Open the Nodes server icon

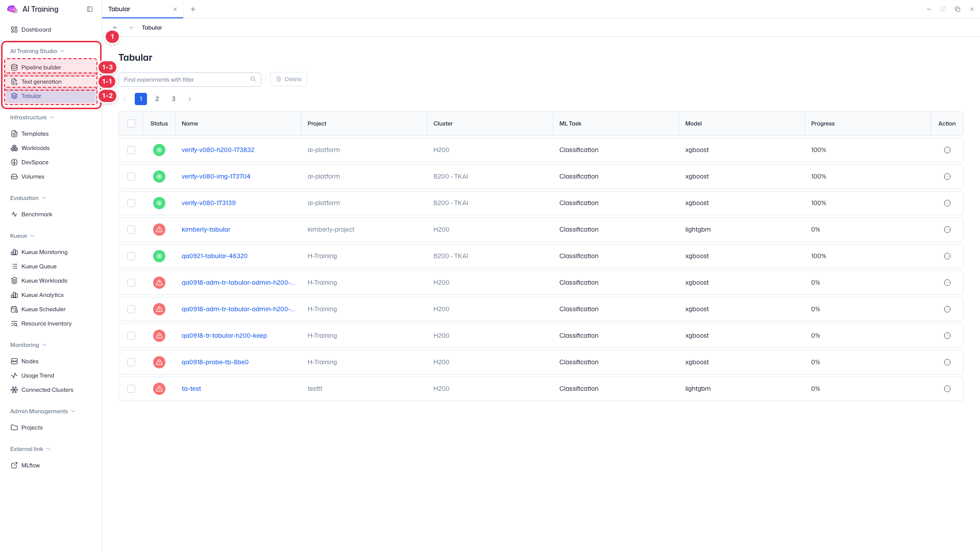(x=14, y=361)
